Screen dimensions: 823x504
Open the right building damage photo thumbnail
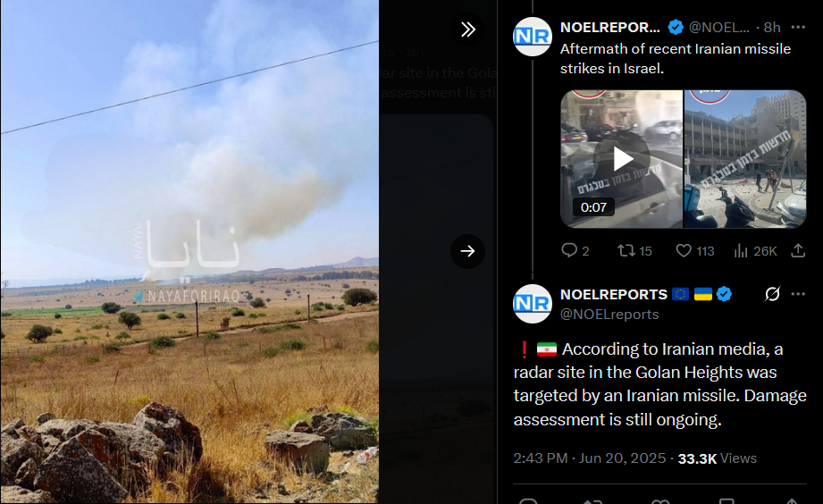745,159
